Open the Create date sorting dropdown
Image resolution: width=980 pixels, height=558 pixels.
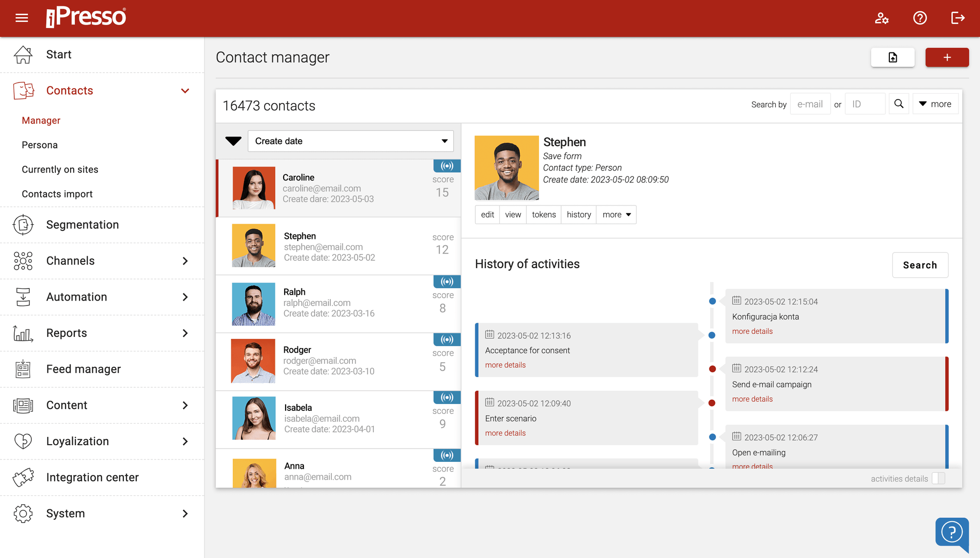[350, 141]
